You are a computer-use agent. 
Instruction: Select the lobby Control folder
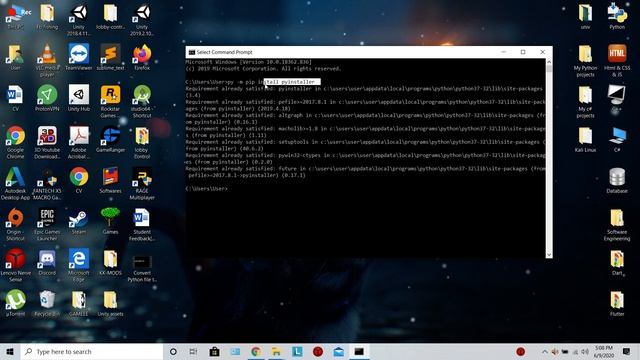[x=142, y=142]
